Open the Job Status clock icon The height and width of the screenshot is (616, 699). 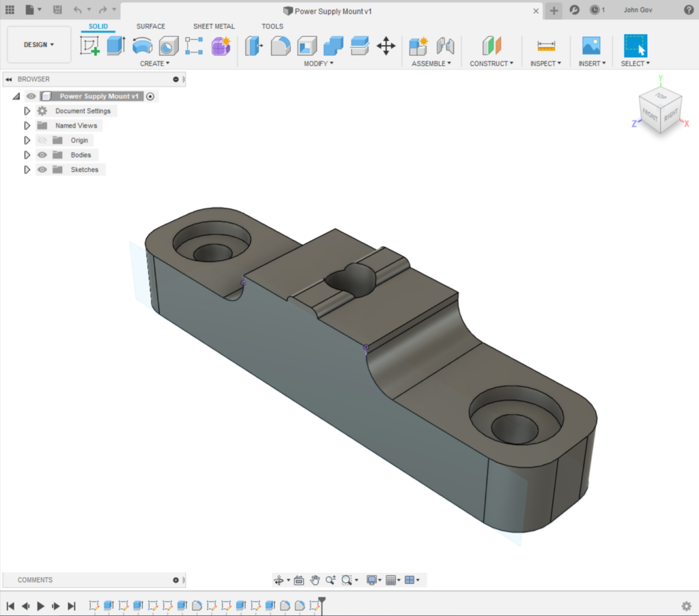pos(595,10)
